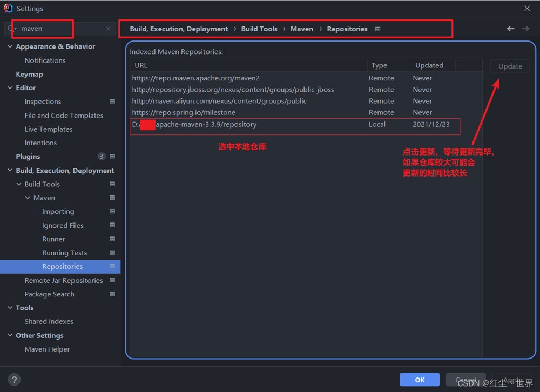Screen dimensions: 540x392
Task: Sort table by the Updated column header
Action: (x=433, y=65)
